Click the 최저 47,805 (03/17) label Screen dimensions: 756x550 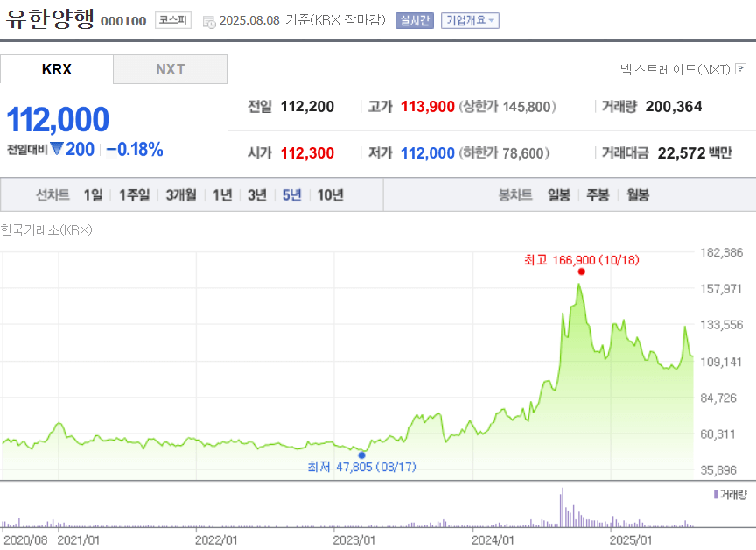pyautogui.click(x=361, y=467)
